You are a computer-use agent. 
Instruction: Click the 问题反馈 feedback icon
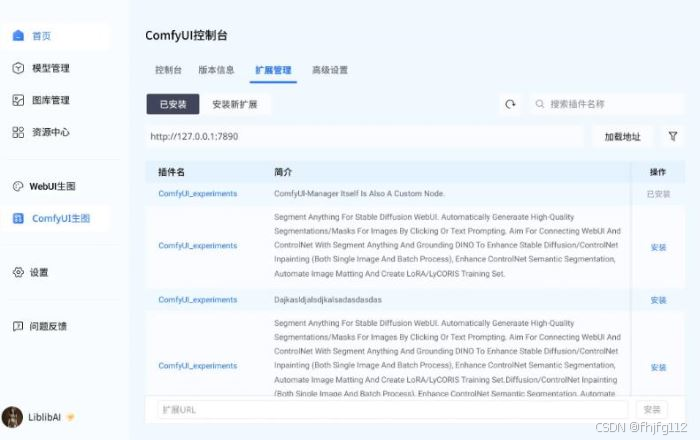click(x=18, y=326)
